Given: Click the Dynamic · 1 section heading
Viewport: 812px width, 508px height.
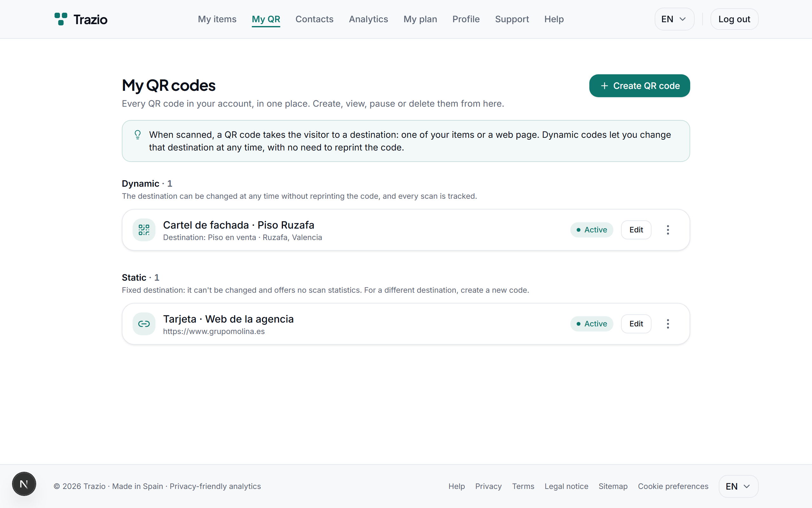Looking at the screenshot, I should pyautogui.click(x=147, y=184).
